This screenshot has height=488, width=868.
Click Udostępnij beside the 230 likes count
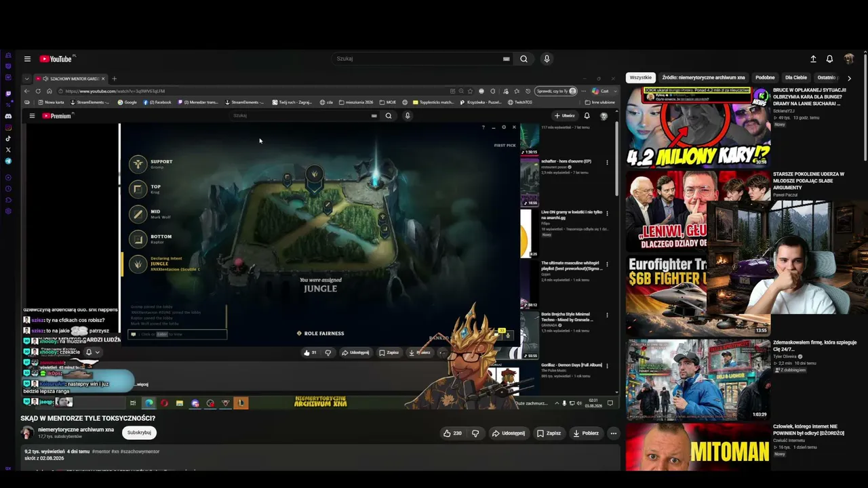point(509,433)
